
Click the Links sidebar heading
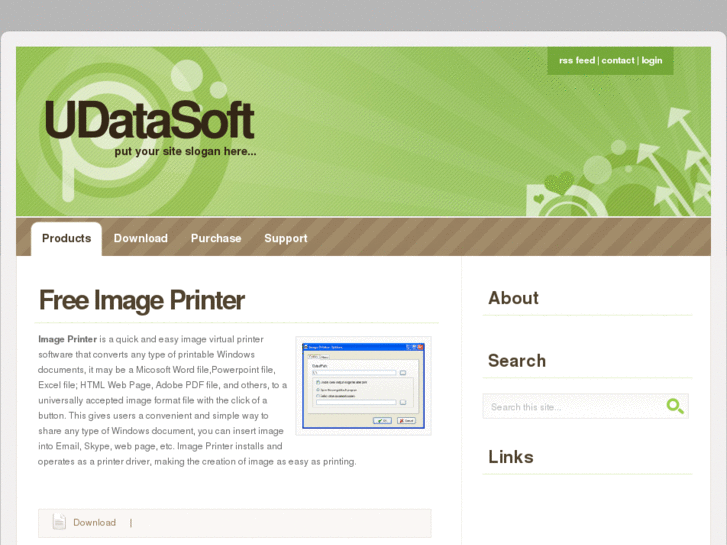[x=510, y=457]
